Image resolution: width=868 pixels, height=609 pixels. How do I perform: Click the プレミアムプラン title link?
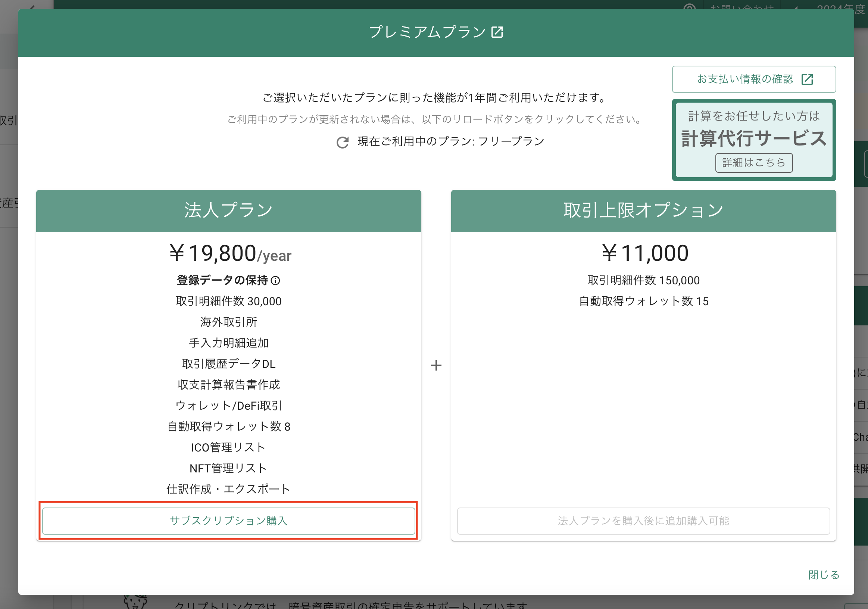[427, 32]
